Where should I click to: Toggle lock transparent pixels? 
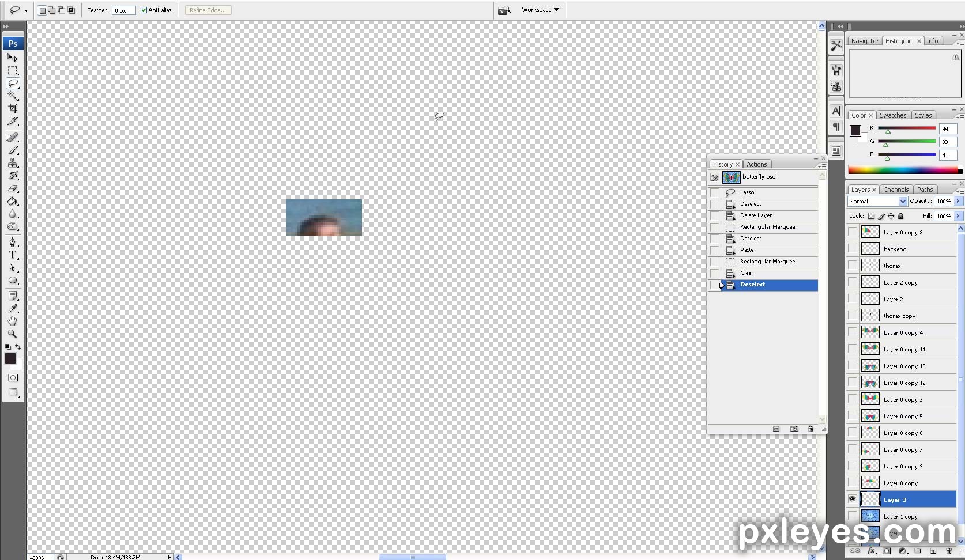tap(871, 216)
